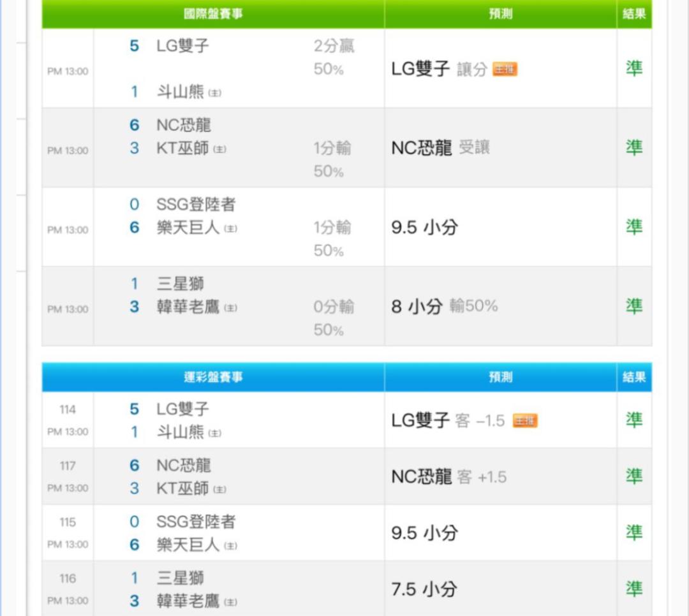Click 結果 header in the green 國際盤賽事 table
689x616 pixels.
click(x=634, y=13)
